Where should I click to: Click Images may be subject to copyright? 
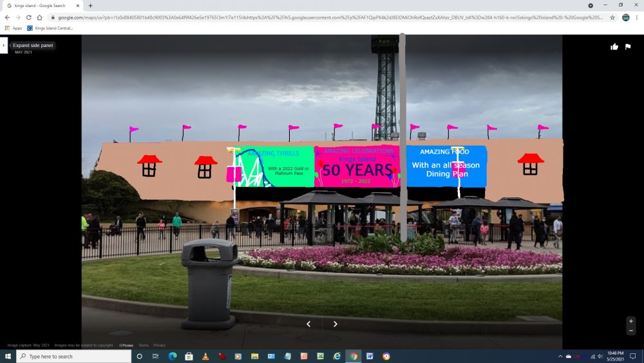(84, 346)
